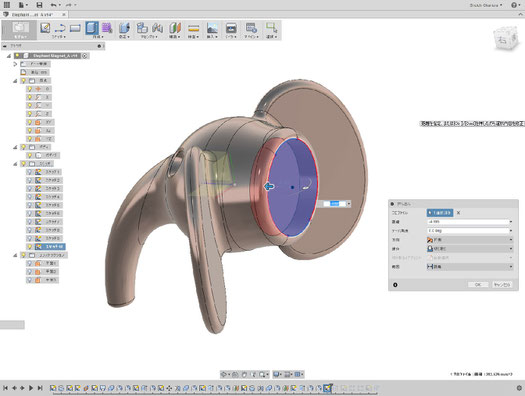The height and width of the screenshot is (396, 525).
Task: Collapse the ボディ bodies folder
Action: [15, 147]
